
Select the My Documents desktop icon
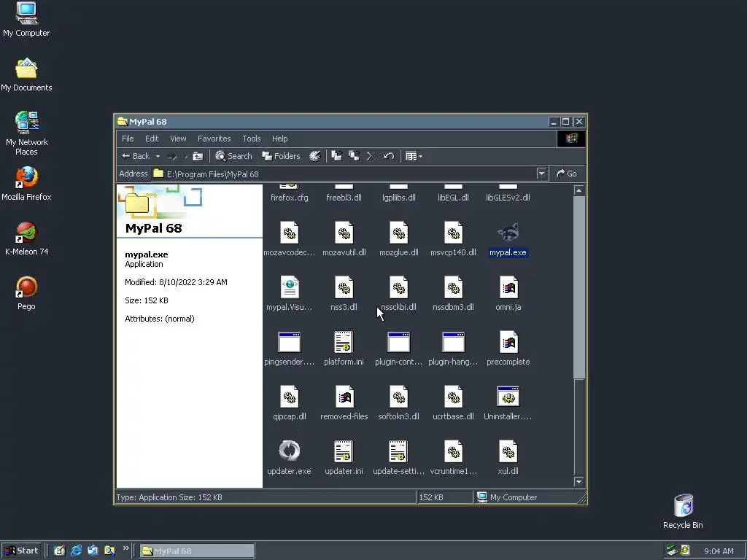click(x=26, y=74)
